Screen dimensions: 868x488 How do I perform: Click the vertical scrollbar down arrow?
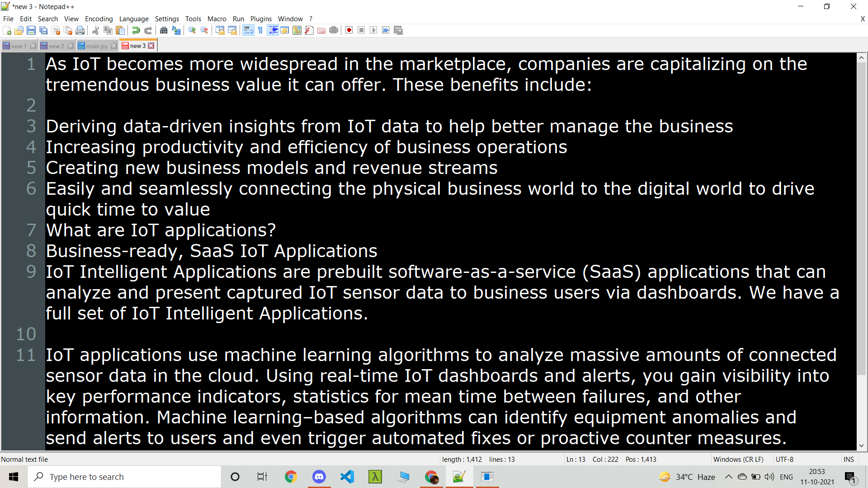pos(861,446)
